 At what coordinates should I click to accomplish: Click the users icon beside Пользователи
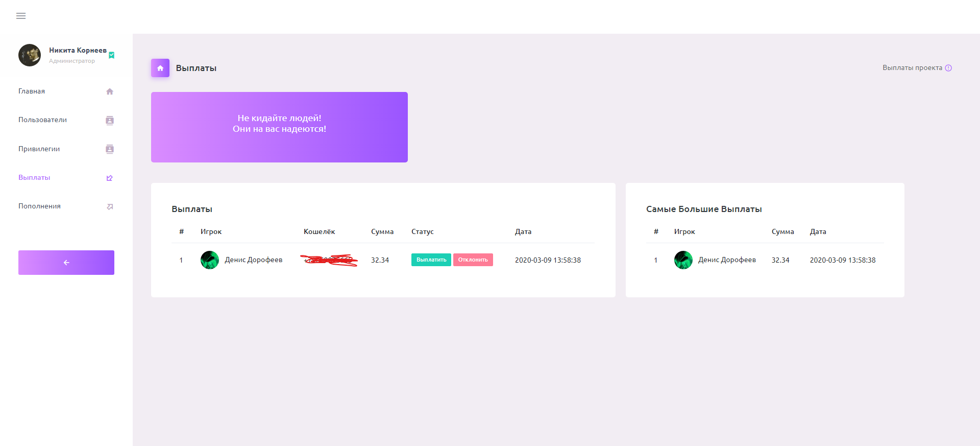(109, 120)
